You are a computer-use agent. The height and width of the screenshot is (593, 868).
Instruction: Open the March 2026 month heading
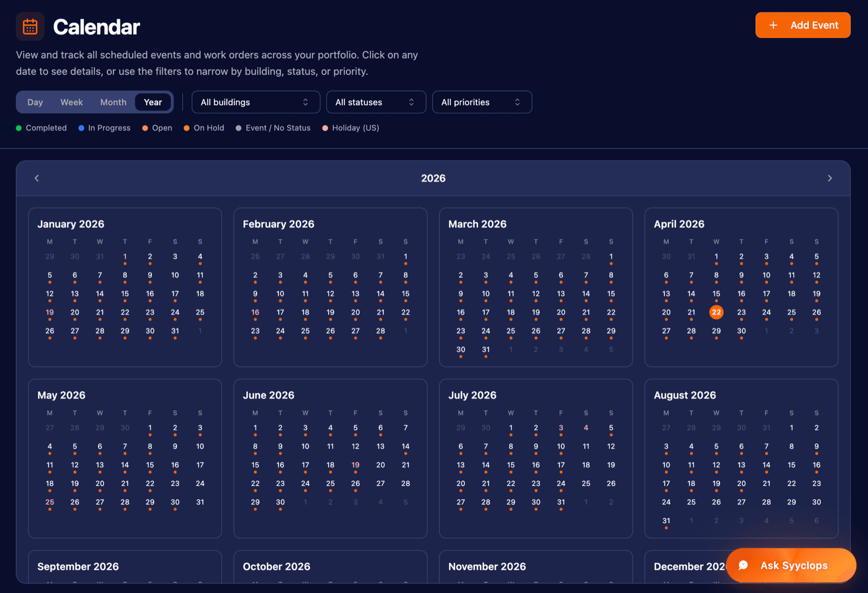coord(477,224)
